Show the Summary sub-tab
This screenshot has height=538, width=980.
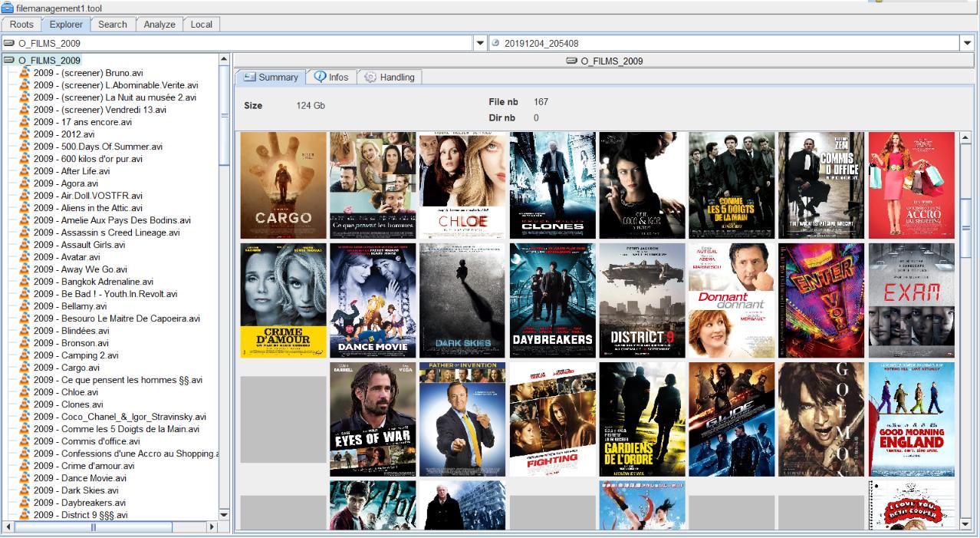coord(271,78)
